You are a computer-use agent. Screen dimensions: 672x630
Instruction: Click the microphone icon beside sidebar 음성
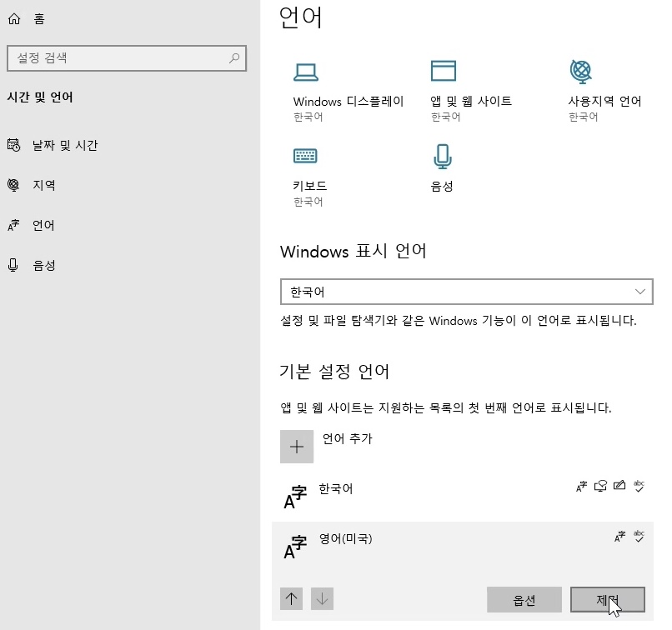(13, 266)
